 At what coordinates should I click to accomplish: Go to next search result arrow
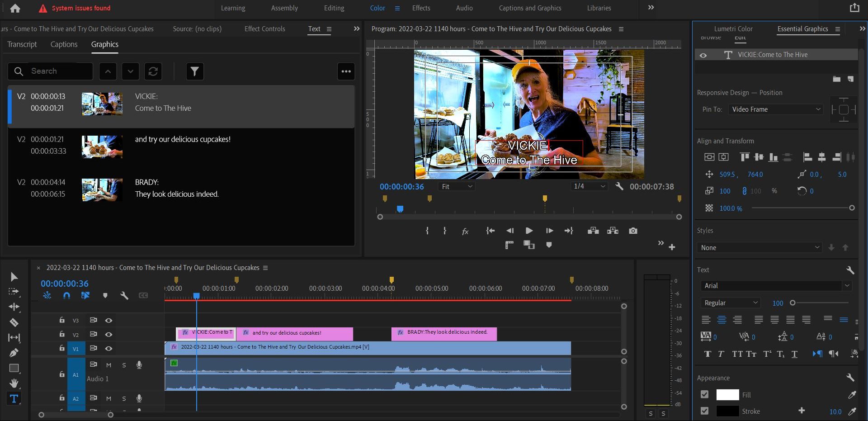click(x=130, y=71)
